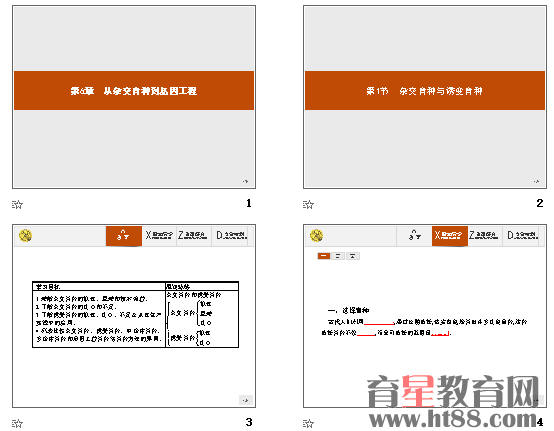Click the star animation icon below slide 3
Viewport: 554px width, 431px height.
pos(17,423)
